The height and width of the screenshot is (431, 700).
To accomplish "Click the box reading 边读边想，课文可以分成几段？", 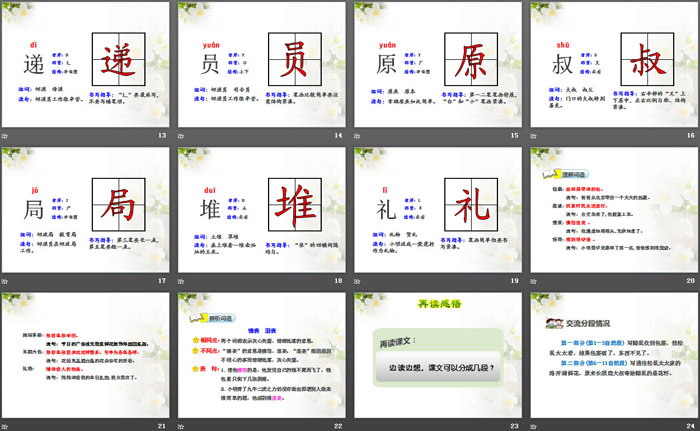I will pyautogui.click(x=438, y=368).
